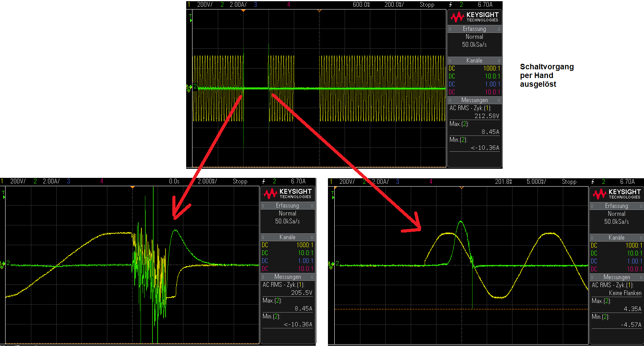This screenshot has width=644, height=347.
Task: Click the Keysight logo on the lower-right oscilloscope
Action: tap(617, 194)
